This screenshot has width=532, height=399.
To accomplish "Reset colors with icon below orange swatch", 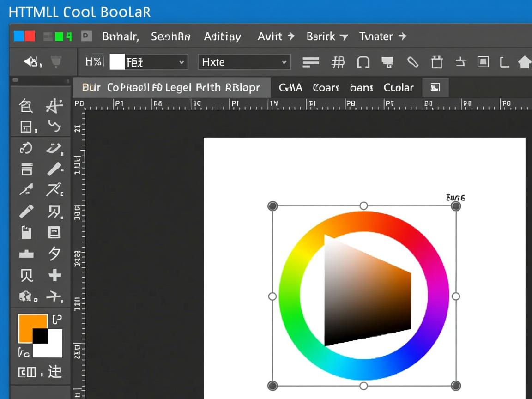I will 24,353.
